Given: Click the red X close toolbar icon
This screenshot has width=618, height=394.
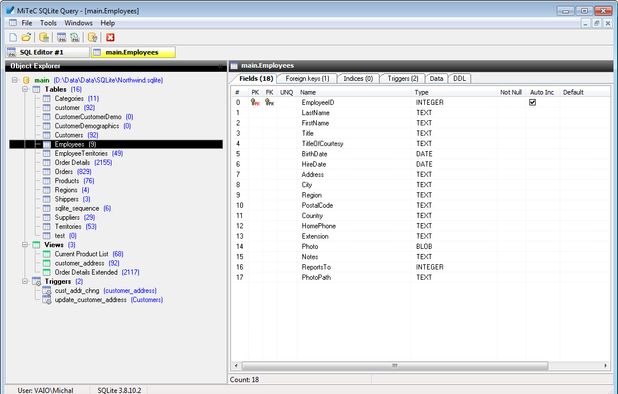Looking at the screenshot, I should point(110,37).
